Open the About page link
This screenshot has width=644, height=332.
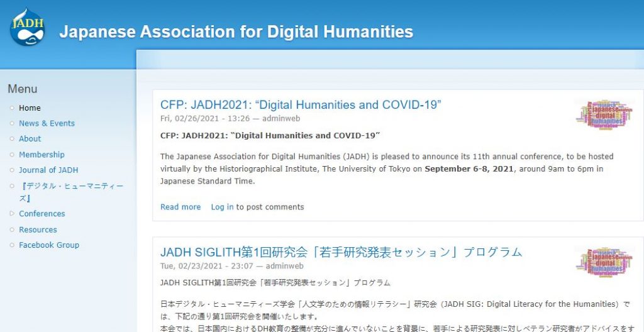coord(30,139)
